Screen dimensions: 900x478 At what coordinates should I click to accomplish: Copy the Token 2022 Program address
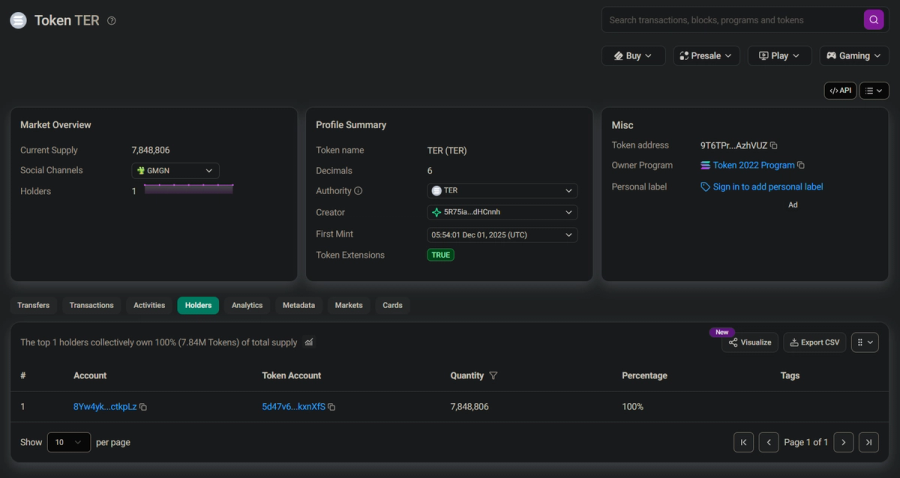click(801, 165)
